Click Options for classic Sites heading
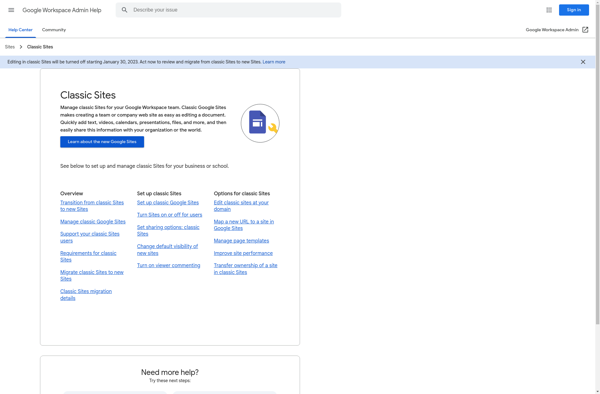Viewport: 600px width, 394px height. point(242,193)
